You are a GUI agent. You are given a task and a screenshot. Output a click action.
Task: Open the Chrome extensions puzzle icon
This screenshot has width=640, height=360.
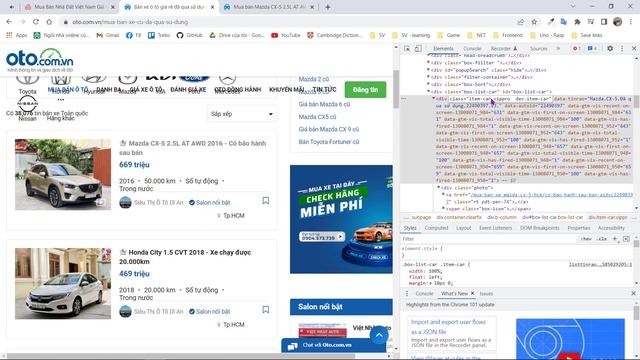pyautogui.click(x=577, y=22)
